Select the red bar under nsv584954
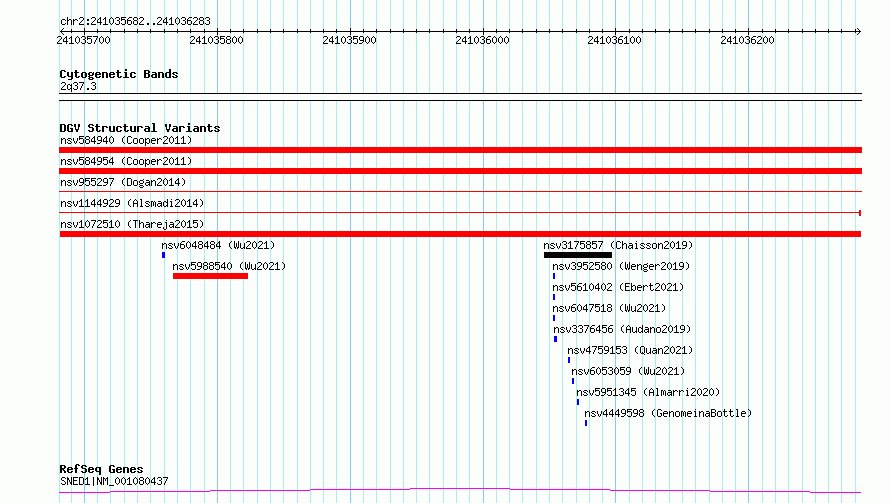The image size is (890, 503). pyautogui.click(x=460, y=171)
